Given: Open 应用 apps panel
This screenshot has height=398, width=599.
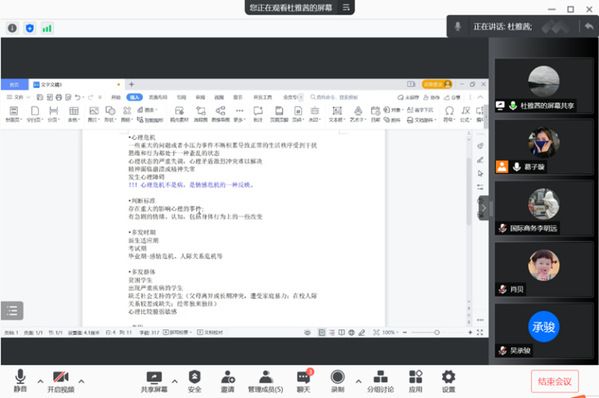Looking at the screenshot, I should coord(415,381).
